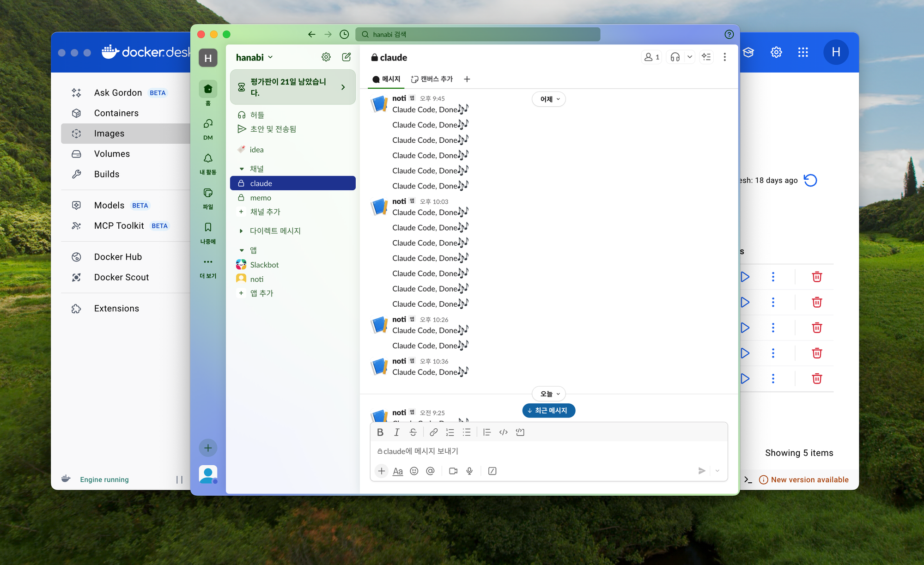Image resolution: width=924 pixels, height=565 pixels.
Task: Apply blockquote formatting in composer
Action: (x=487, y=432)
